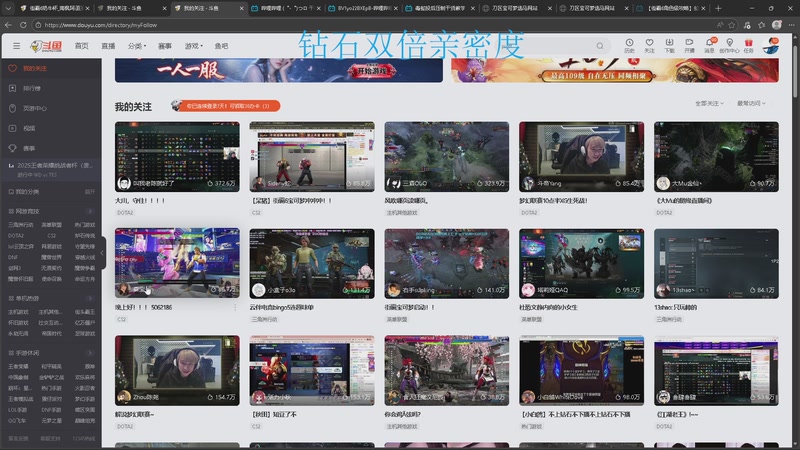Image resolution: width=800 pixels, height=450 pixels.
Task: Go to 首页 in top navigation
Action: 82,46
